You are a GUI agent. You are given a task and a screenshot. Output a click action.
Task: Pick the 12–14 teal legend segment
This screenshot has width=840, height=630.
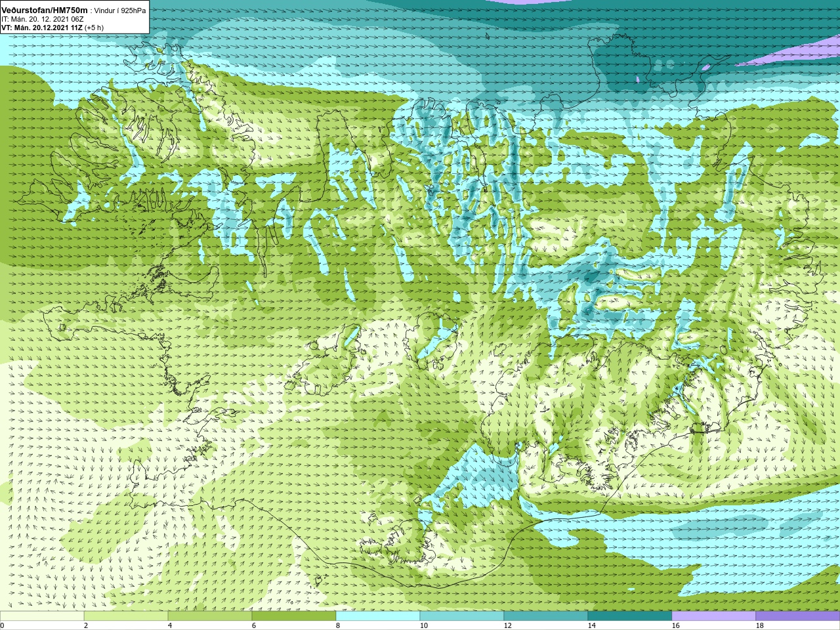(546, 616)
